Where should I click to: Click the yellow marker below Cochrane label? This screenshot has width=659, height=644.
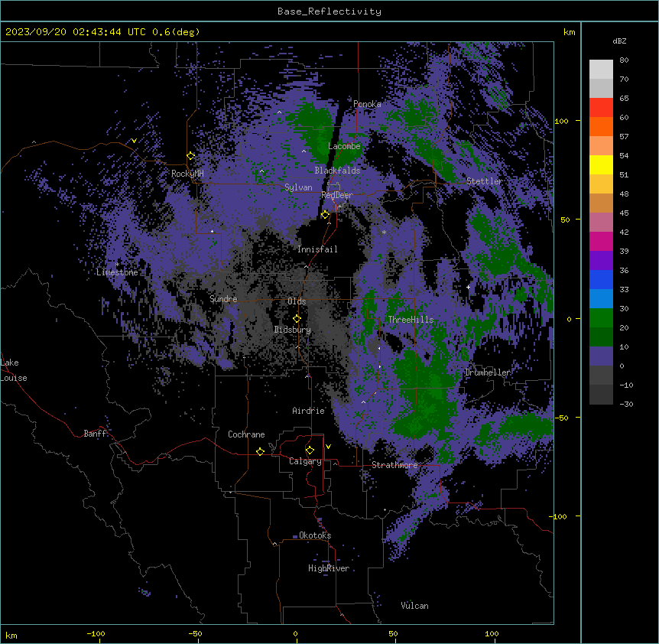pyautogui.click(x=260, y=451)
